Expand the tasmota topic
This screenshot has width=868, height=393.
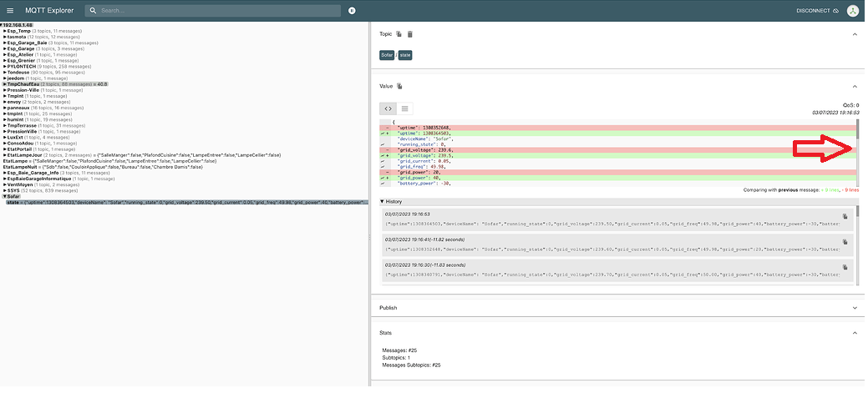pos(5,37)
